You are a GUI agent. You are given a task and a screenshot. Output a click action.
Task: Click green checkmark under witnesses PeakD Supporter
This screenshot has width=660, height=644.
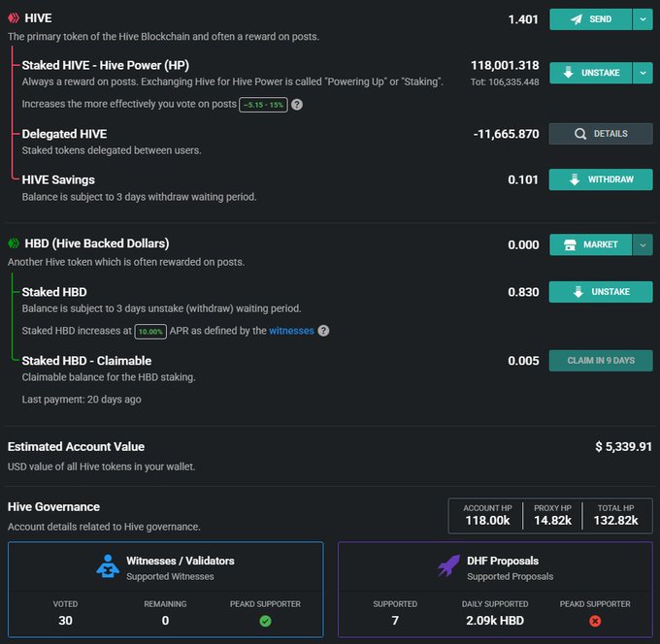coord(265,621)
